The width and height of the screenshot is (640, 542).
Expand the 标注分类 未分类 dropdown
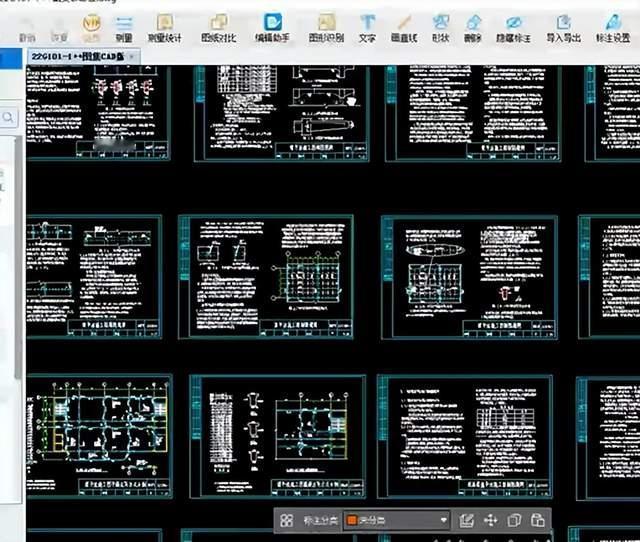click(443, 520)
